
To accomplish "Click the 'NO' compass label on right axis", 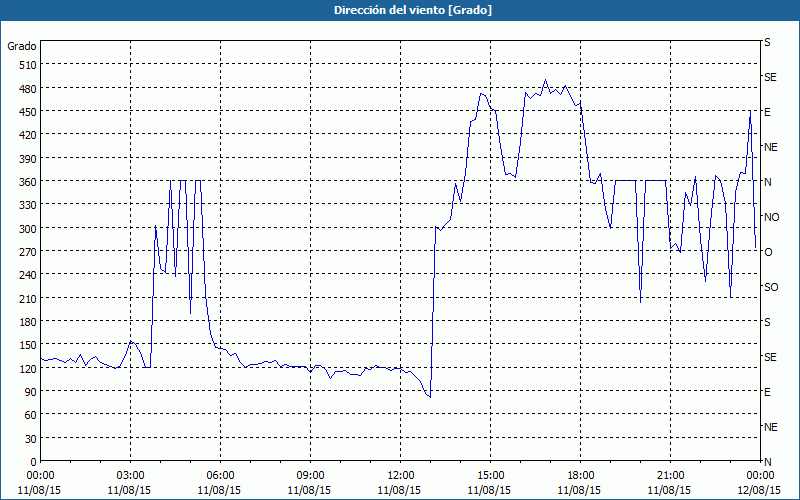I will click(771, 217).
